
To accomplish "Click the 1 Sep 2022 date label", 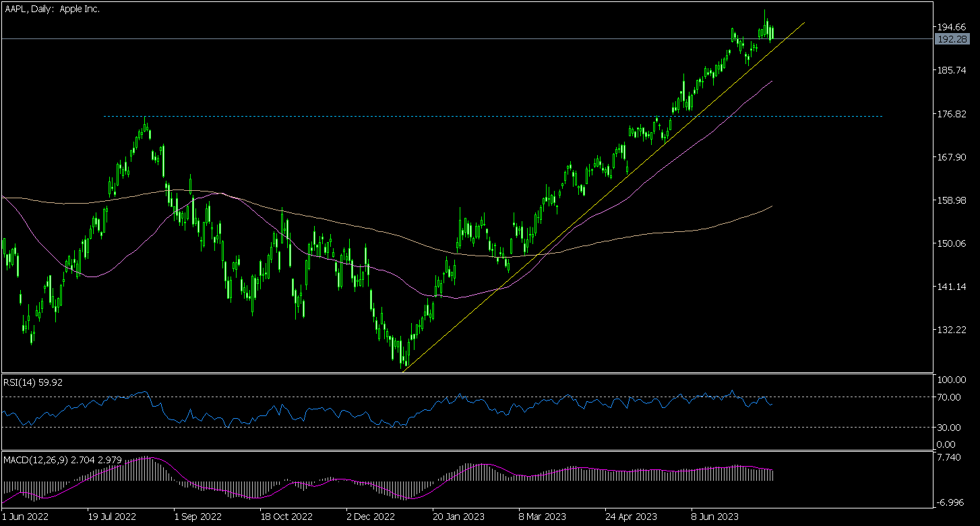I will (197, 517).
